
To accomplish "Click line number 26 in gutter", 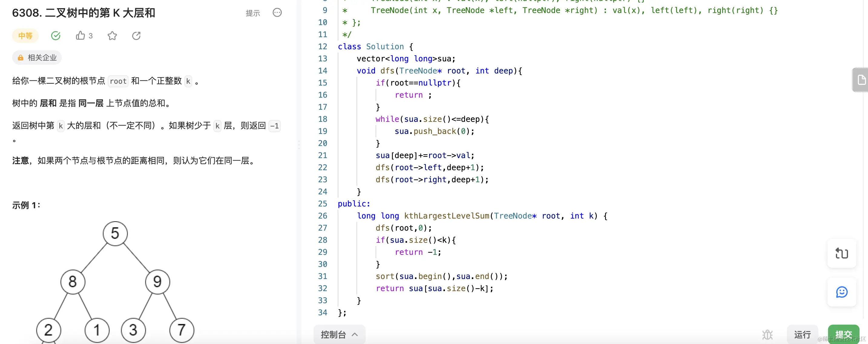I will click(322, 216).
